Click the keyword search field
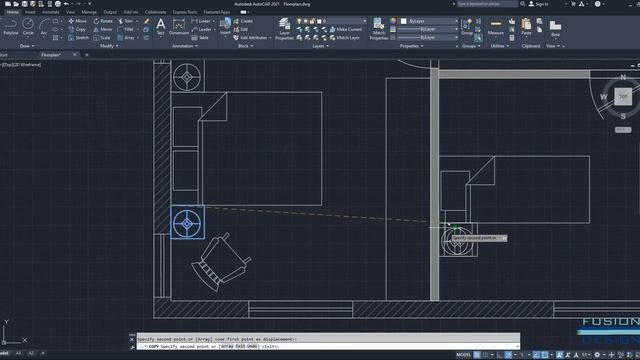This screenshot has height=360, width=640. (487, 4)
